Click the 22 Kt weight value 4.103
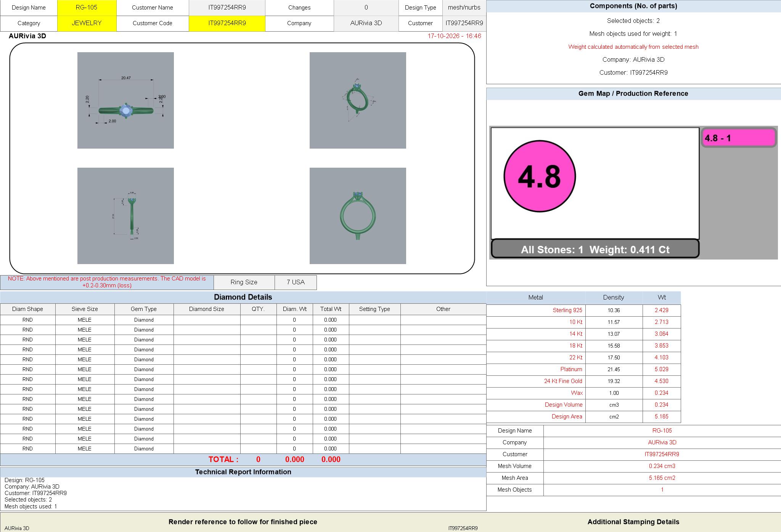 (662, 357)
